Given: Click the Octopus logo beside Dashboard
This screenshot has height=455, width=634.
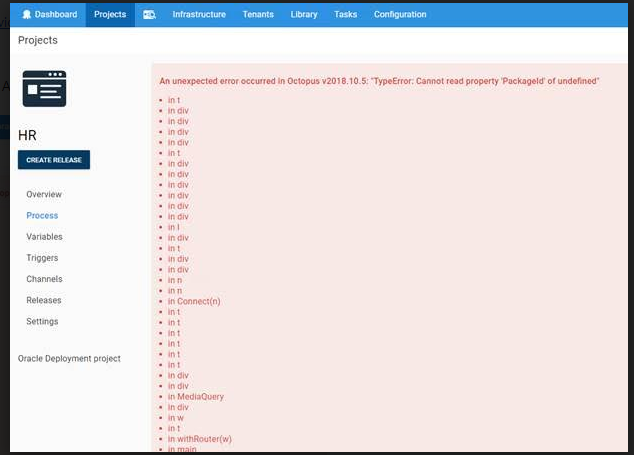Looking at the screenshot, I should click(27, 15).
